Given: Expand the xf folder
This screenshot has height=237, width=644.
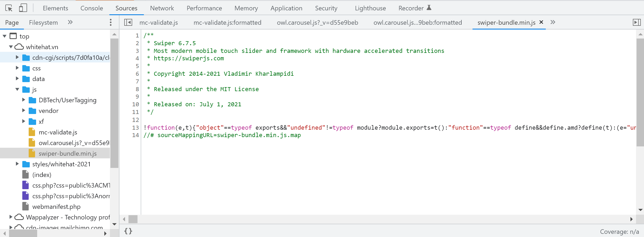Looking at the screenshot, I should [24, 121].
